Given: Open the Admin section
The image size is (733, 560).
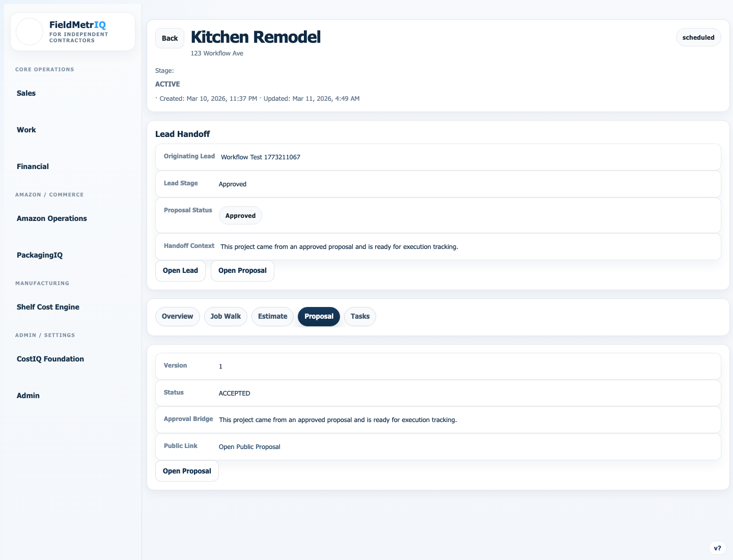Looking at the screenshot, I should click(x=28, y=396).
